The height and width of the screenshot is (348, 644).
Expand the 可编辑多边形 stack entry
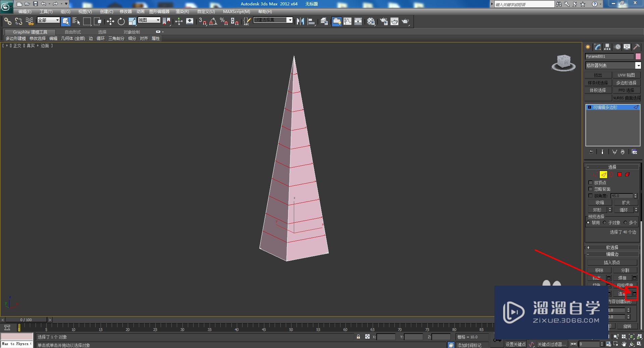tap(589, 107)
